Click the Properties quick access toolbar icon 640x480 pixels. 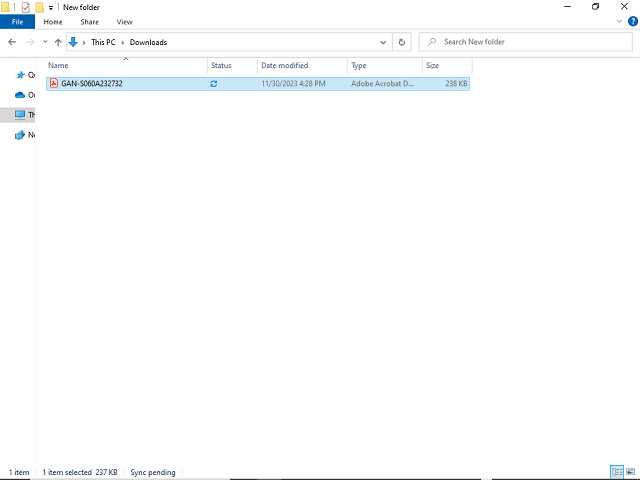coord(25,7)
